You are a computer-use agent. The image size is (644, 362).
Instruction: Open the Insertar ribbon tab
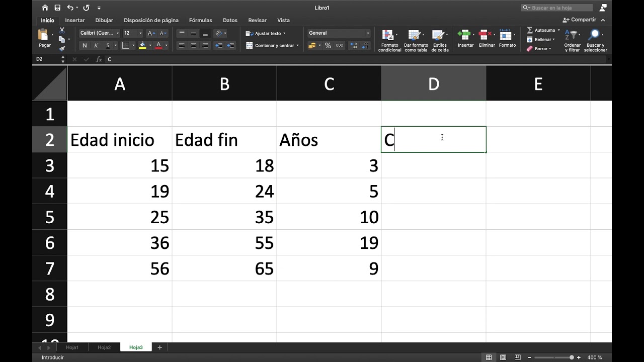point(75,21)
